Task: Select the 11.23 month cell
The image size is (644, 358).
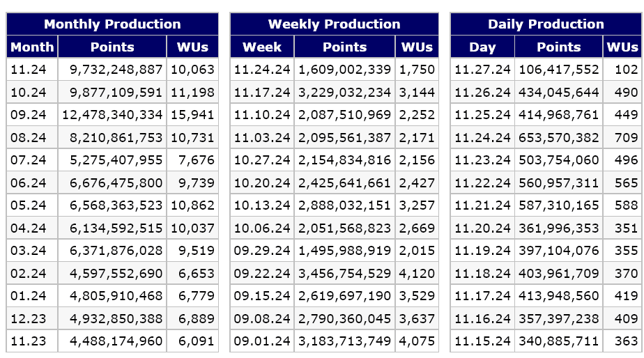Action: 29,341
